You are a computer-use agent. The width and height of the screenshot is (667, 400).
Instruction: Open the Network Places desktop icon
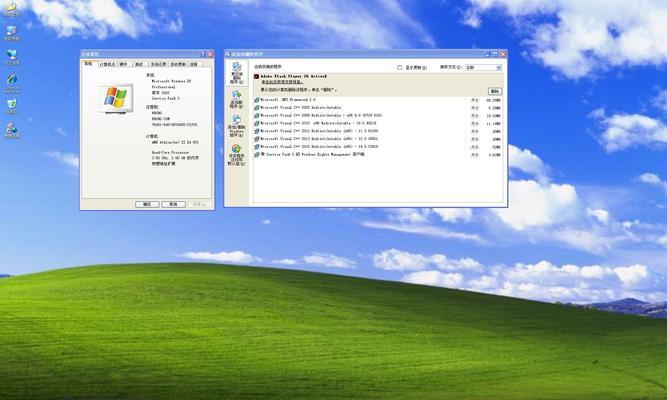click(11, 57)
